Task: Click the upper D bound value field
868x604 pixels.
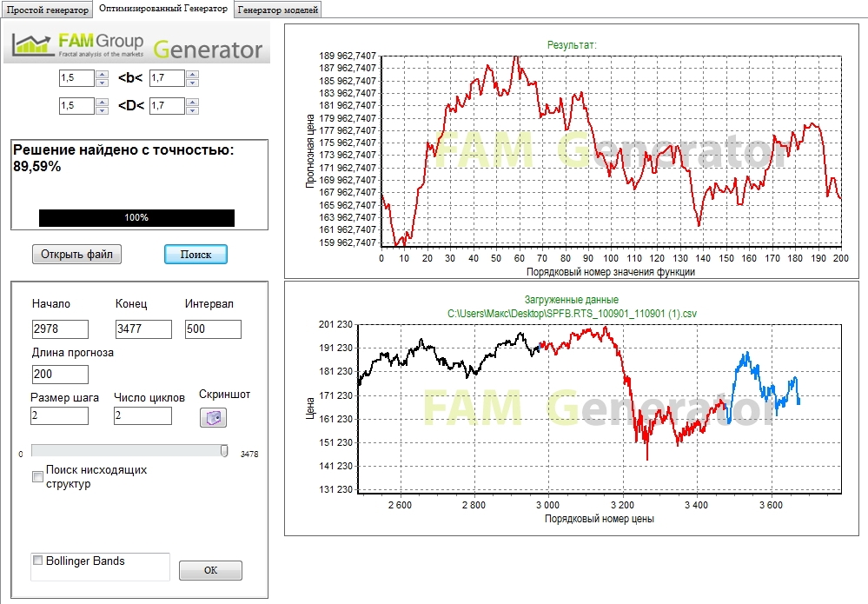Action: coord(167,106)
